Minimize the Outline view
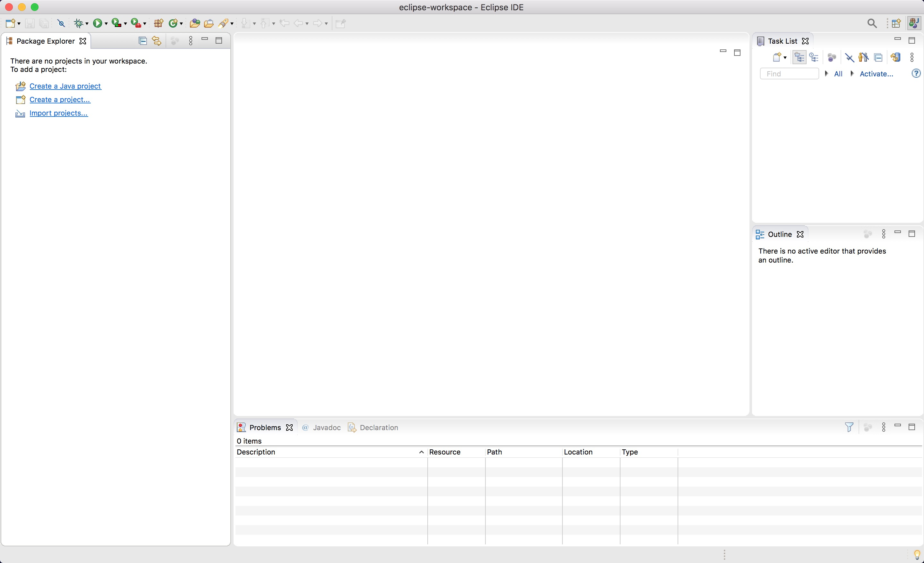Screen dimensions: 924x563 898,233
